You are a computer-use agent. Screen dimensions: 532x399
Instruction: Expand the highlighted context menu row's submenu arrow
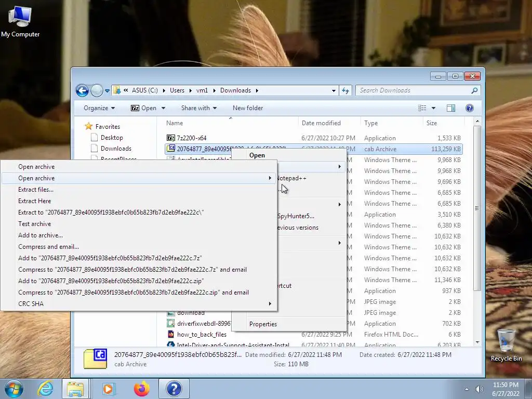point(339,167)
